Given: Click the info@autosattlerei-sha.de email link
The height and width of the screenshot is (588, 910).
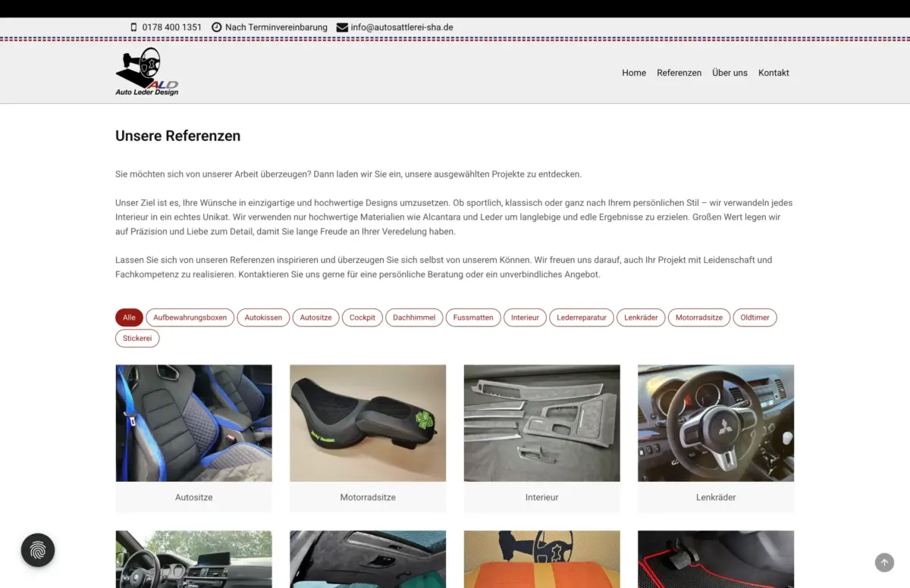Looking at the screenshot, I should [402, 27].
